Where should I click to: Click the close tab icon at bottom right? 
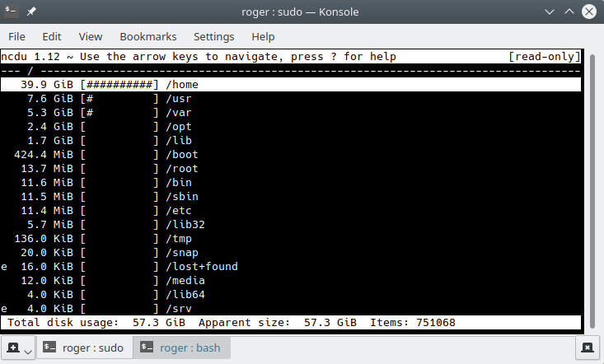pyautogui.click(x=587, y=348)
